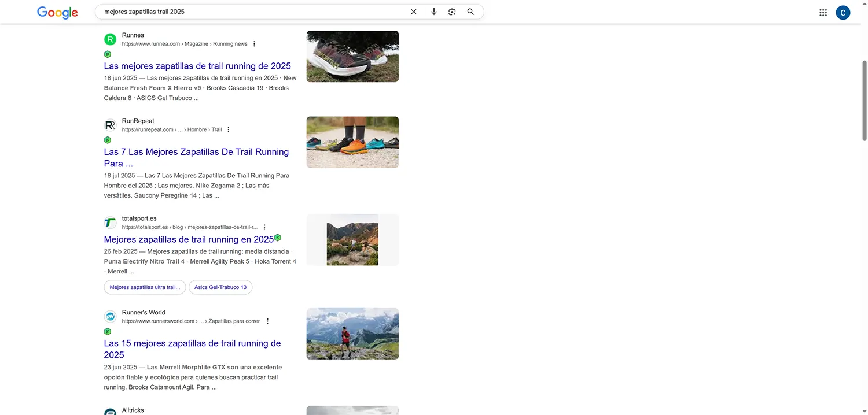This screenshot has height=415, width=868.
Task: Select the 'Asics Gel-Trabuco 13' chip
Action: [220, 287]
